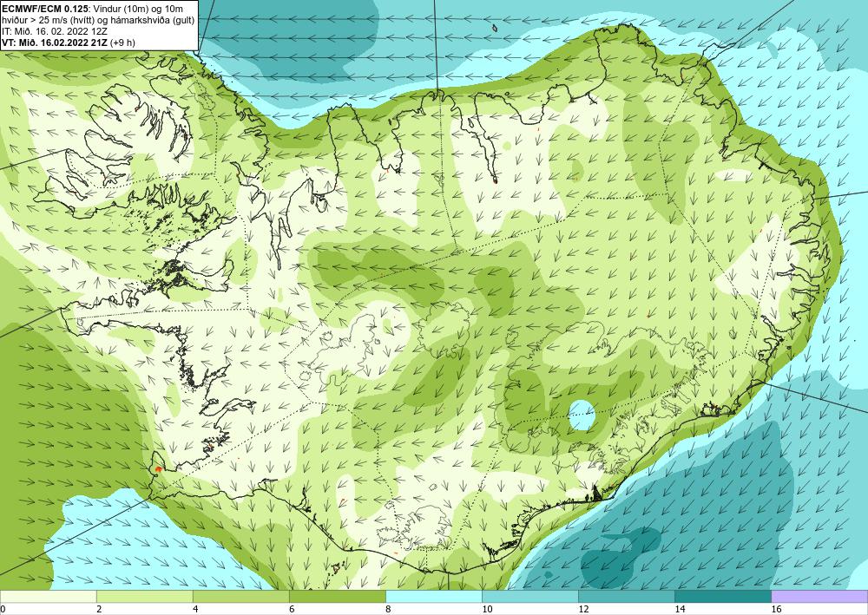This screenshot has width=868, height=615.
Task: Click the 6–8 m/s dark green legend swatch
Action: 337,596
